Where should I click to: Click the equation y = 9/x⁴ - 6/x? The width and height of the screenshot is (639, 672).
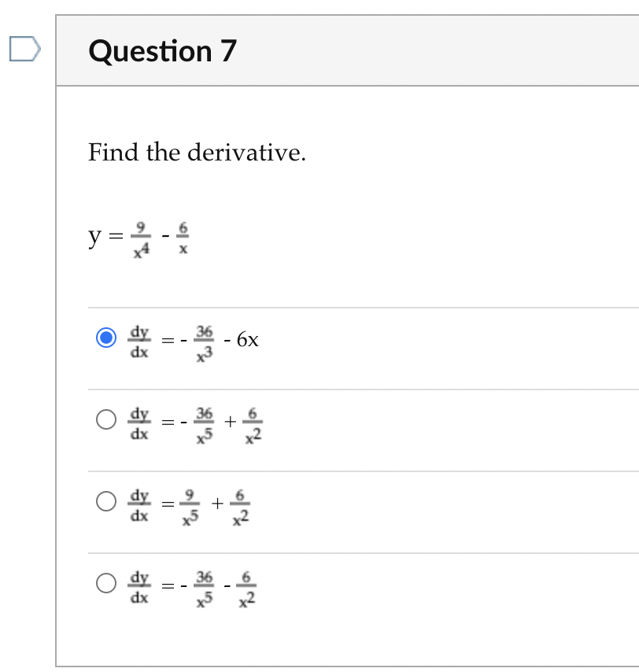(x=138, y=236)
